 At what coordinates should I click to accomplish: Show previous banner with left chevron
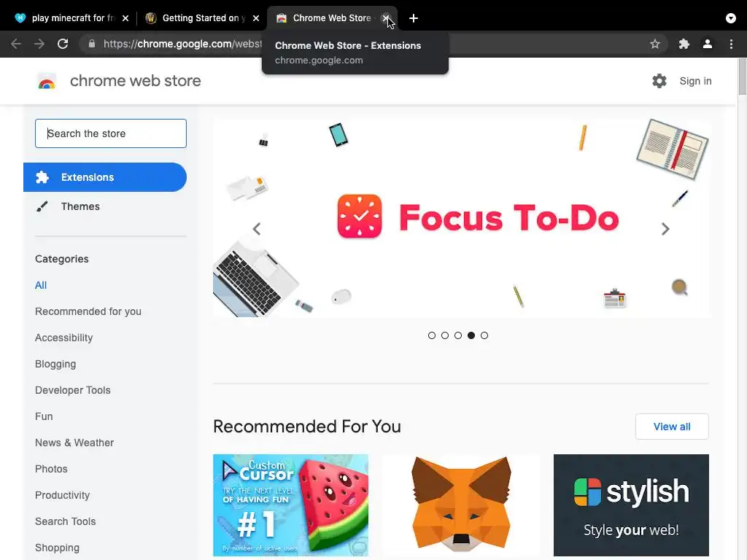[257, 229]
